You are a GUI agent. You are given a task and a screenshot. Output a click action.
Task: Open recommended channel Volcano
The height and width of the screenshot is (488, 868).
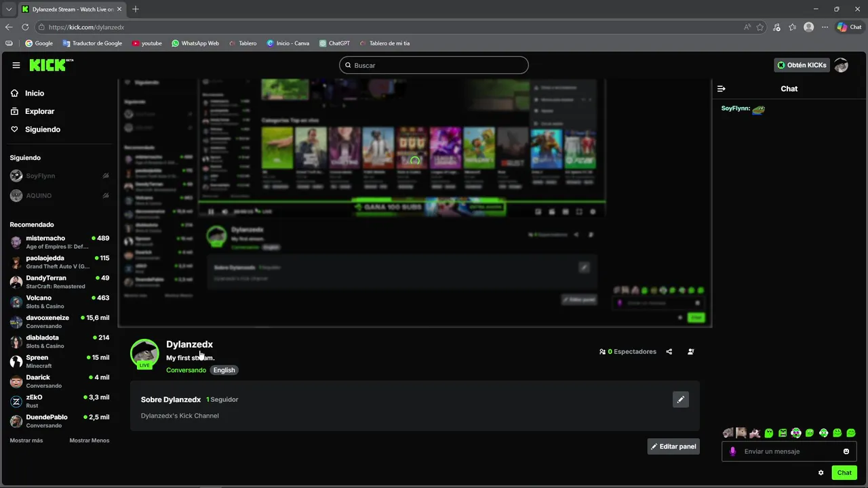coord(60,302)
